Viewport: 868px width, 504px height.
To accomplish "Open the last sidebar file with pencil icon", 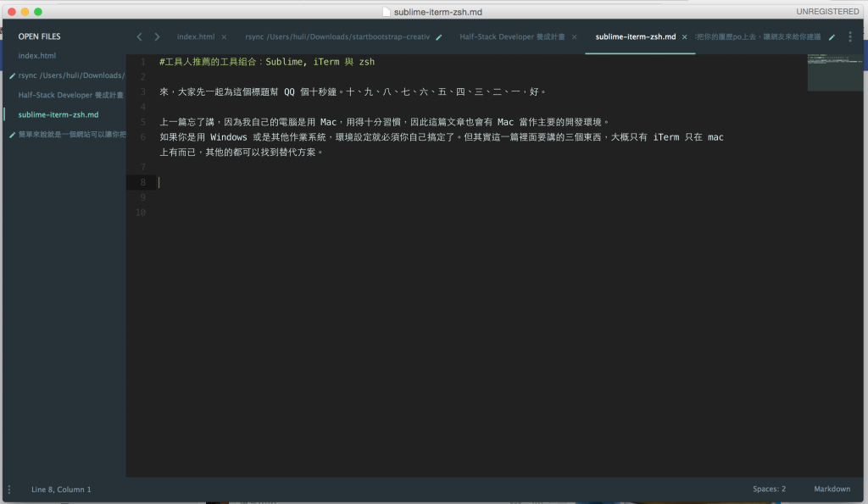I will [x=72, y=135].
